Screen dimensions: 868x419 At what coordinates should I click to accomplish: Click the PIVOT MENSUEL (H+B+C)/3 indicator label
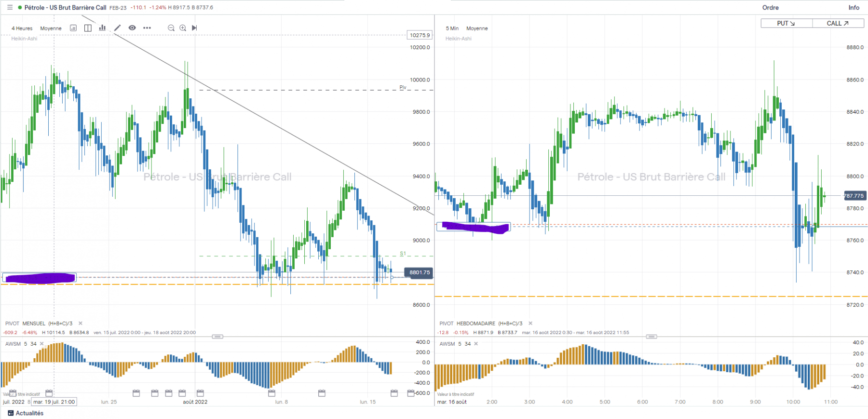point(39,324)
